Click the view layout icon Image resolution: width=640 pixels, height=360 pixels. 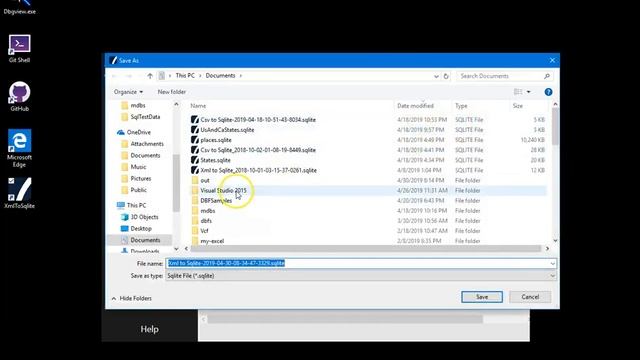pos(518,92)
